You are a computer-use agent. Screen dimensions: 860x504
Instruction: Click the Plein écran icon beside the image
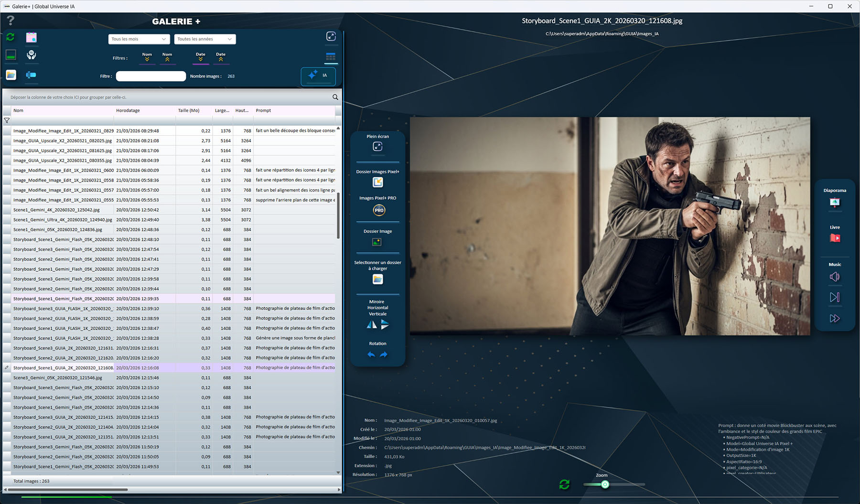tap(377, 147)
